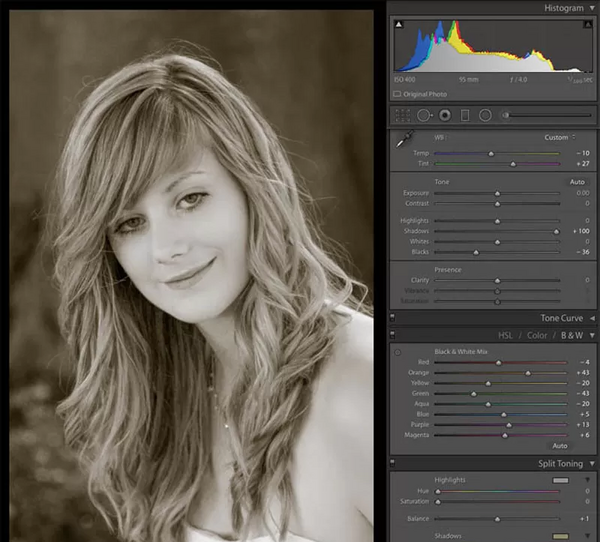Expand the Shadows color picker arrow
The width and height of the screenshot is (600, 542).
pyautogui.click(x=587, y=536)
